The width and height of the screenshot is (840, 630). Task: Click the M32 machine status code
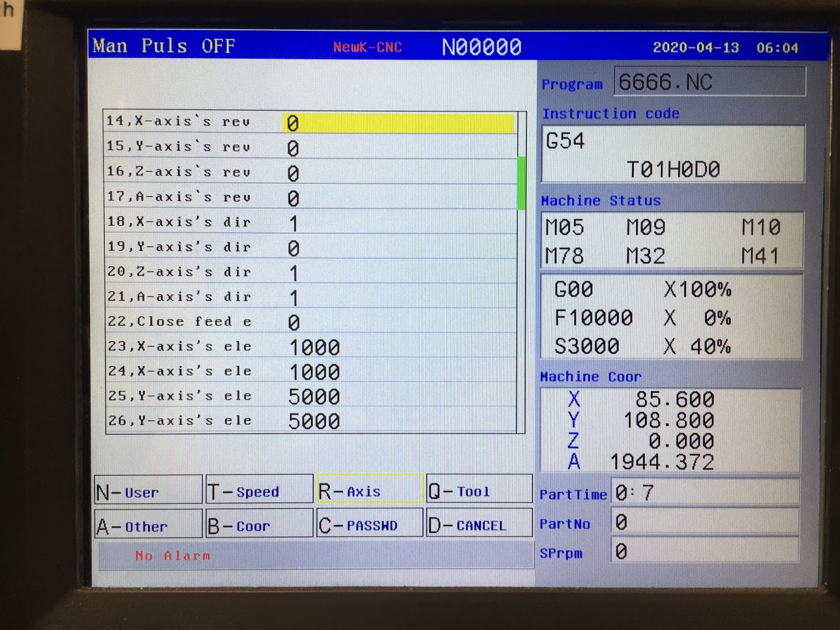click(x=646, y=256)
